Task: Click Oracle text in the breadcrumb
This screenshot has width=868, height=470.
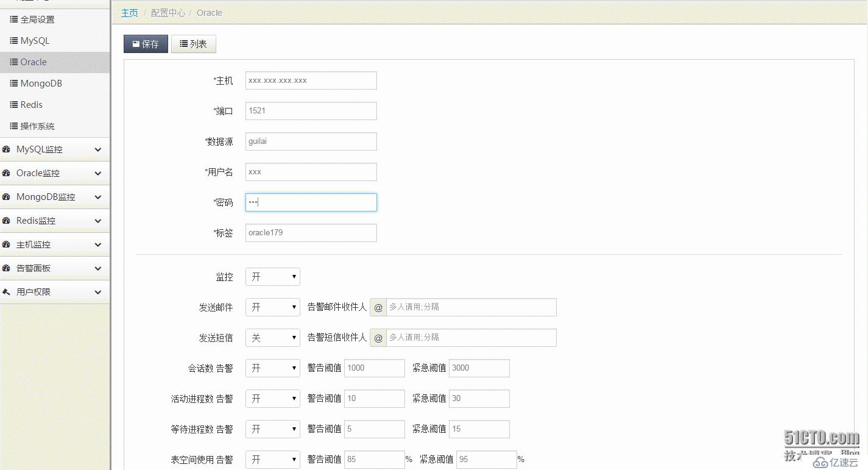Action: [210, 13]
